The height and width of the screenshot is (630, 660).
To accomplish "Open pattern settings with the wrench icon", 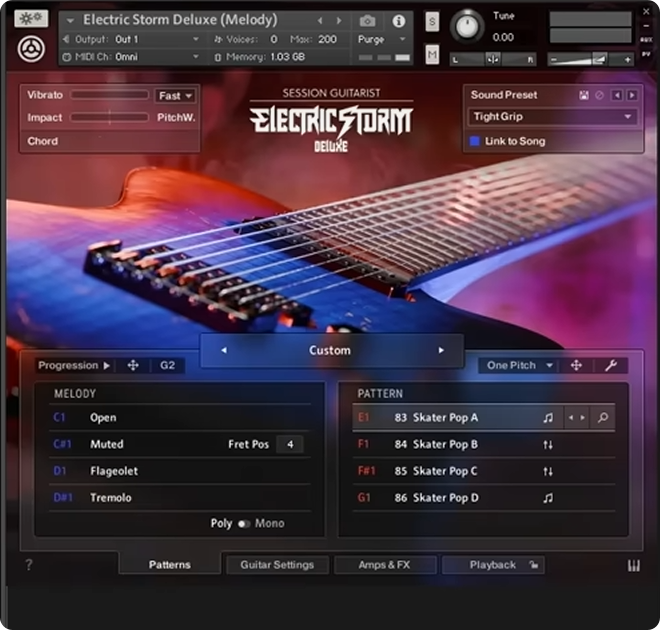I will pyautogui.click(x=611, y=365).
